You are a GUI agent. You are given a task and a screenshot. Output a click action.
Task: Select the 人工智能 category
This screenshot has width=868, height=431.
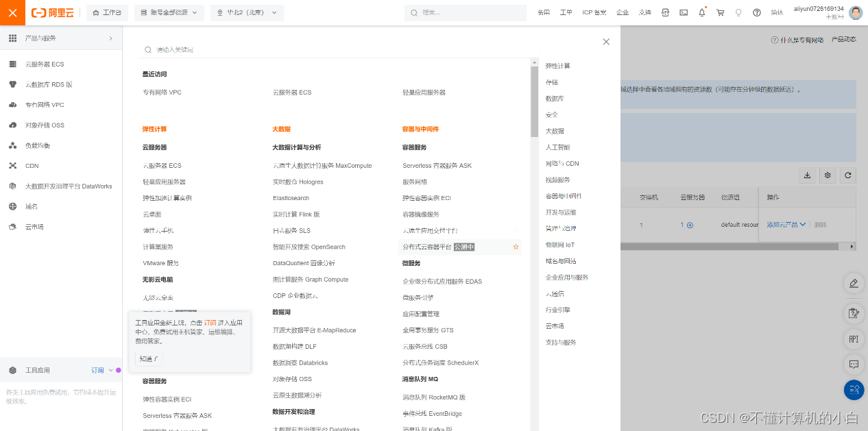557,147
